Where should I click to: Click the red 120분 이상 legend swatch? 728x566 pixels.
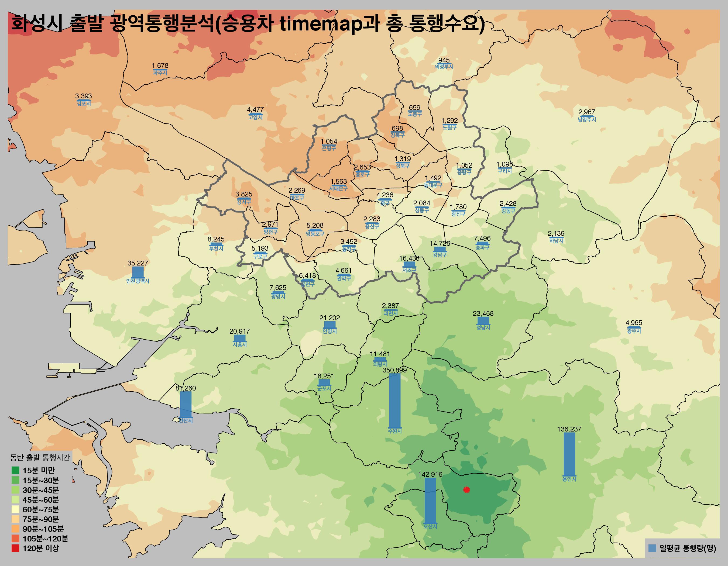pos(15,548)
